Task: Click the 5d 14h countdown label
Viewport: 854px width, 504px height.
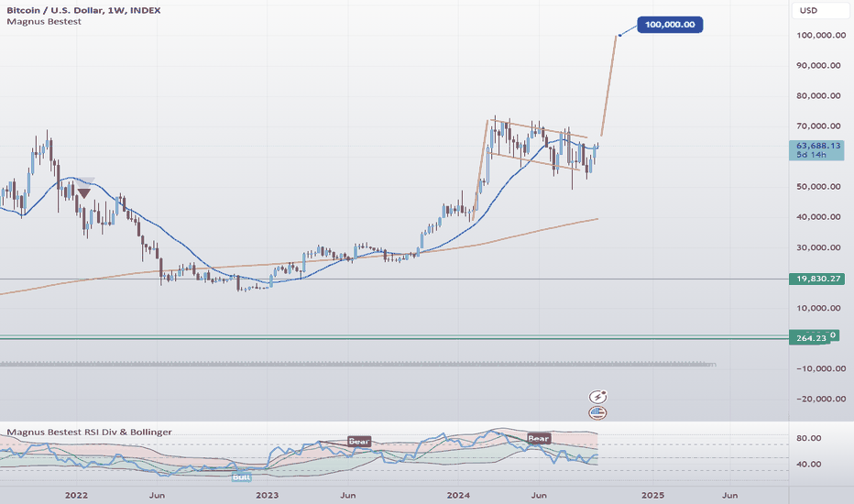Action: pos(811,155)
